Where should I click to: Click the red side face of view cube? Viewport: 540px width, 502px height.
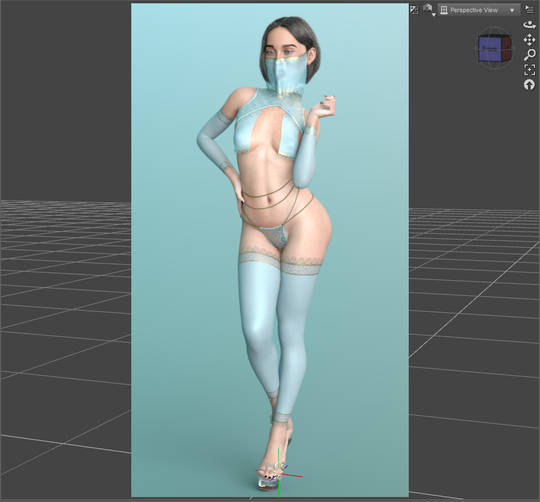(506, 48)
